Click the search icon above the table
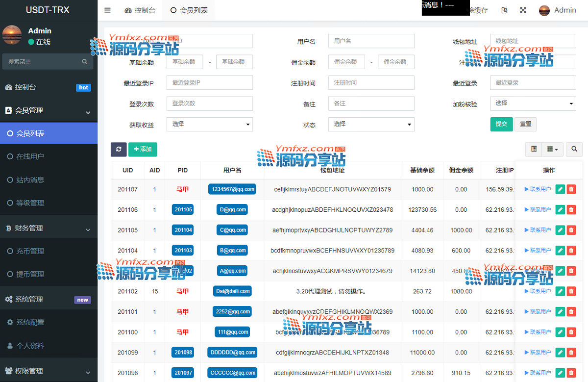This screenshot has width=588, height=382. tap(574, 149)
